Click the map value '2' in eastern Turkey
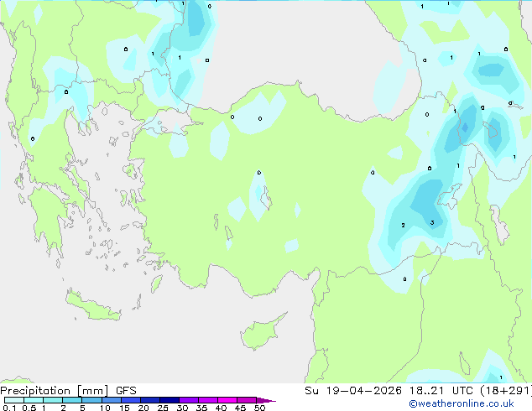This screenshot has width=532, height=411. point(403,225)
